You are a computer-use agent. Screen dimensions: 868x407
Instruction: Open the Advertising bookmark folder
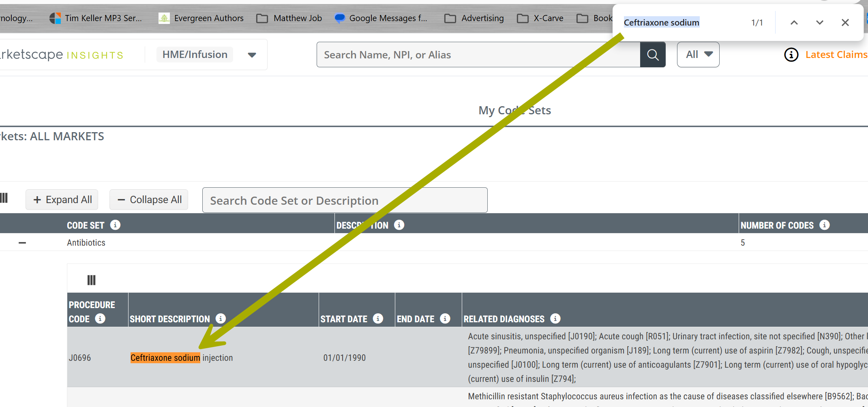pyautogui.click(x=474, y=18)
